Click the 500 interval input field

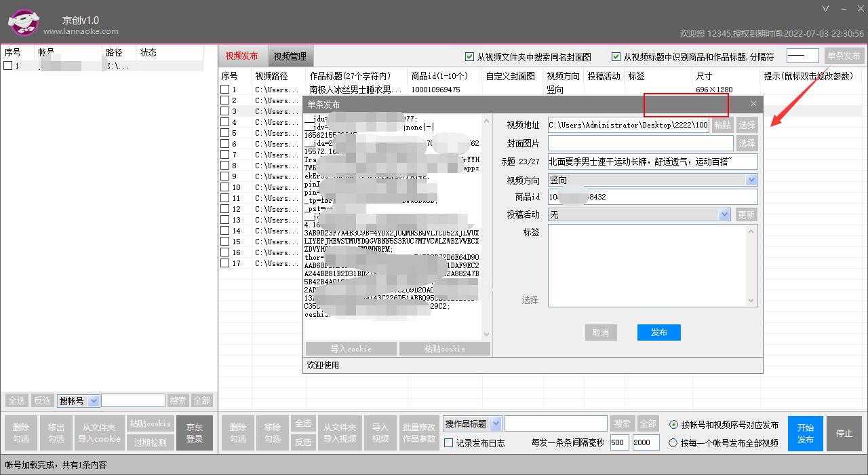[x=619, y=442]
